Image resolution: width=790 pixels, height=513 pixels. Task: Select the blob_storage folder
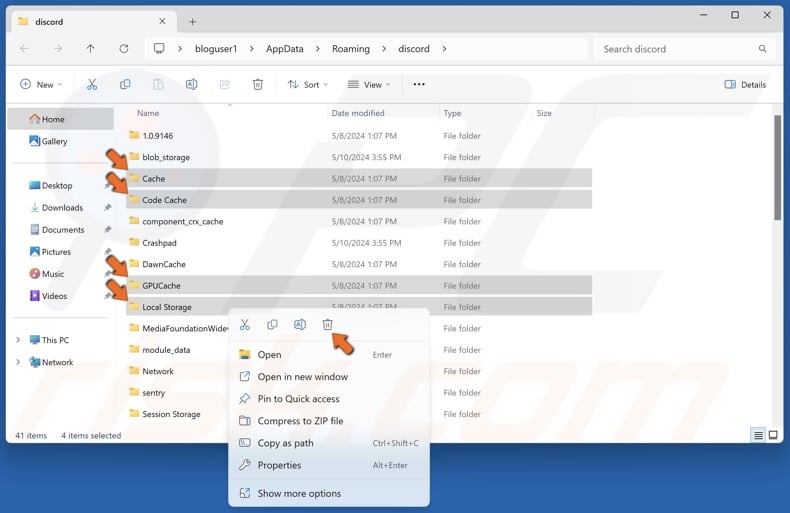coord(359,157)
